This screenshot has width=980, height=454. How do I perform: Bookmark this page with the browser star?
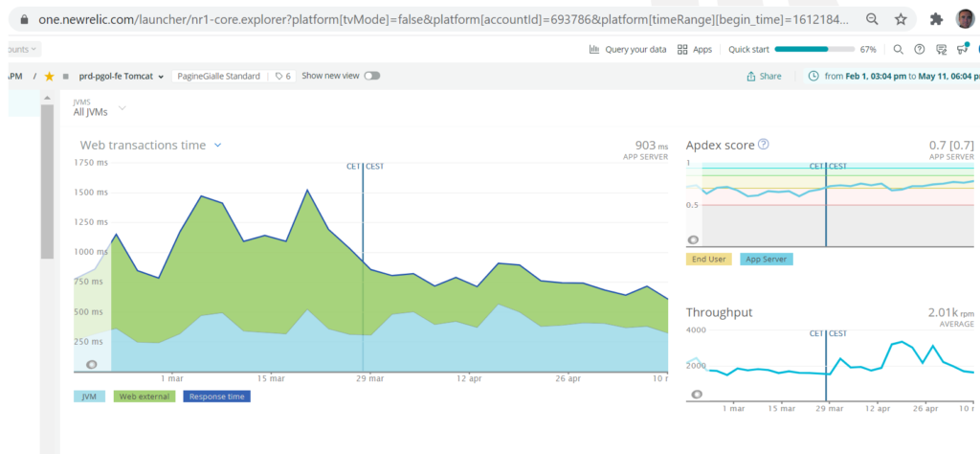pos(901,18)
